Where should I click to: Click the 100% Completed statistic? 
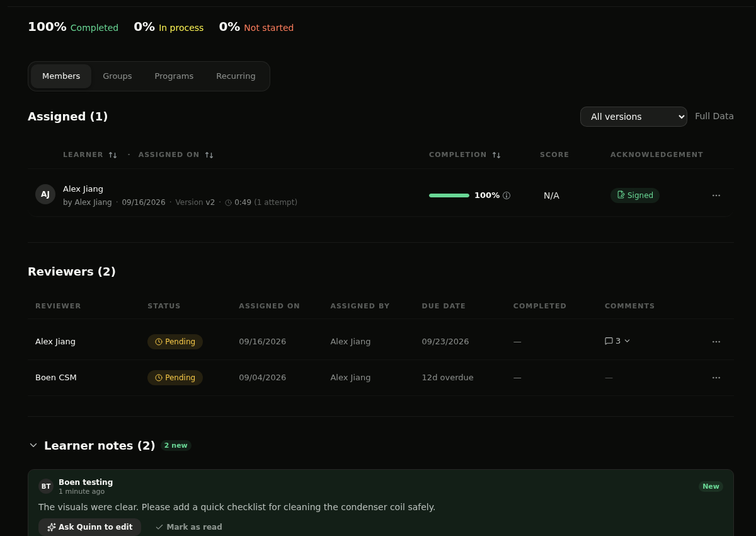pyautogui.click(x=73, y=27)
